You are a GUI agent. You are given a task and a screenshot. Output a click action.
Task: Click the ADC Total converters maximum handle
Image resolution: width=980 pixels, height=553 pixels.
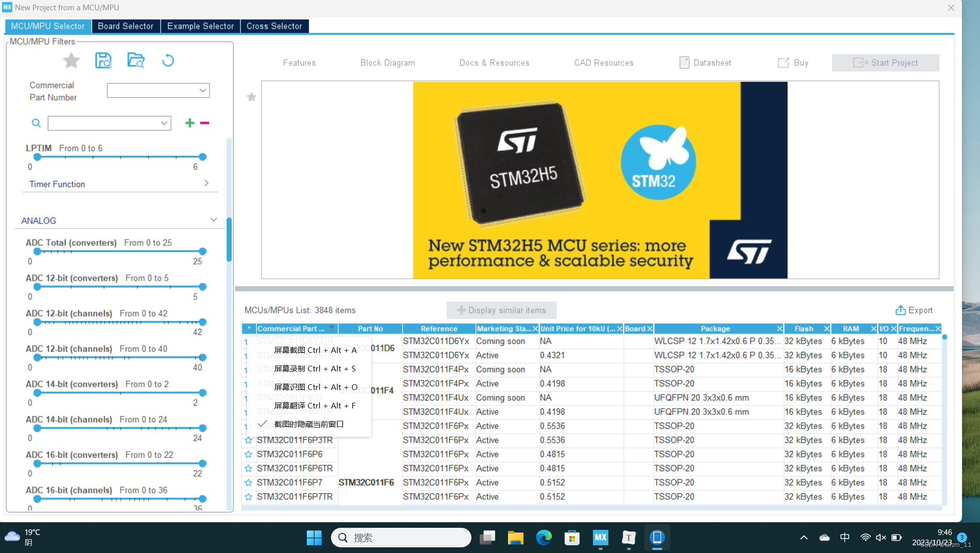203,252
